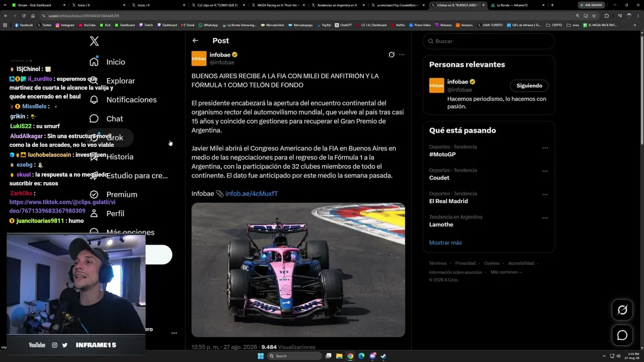Open the Netflix bookmark
Screen dimensions: 644x362
[x=398, y=25]
